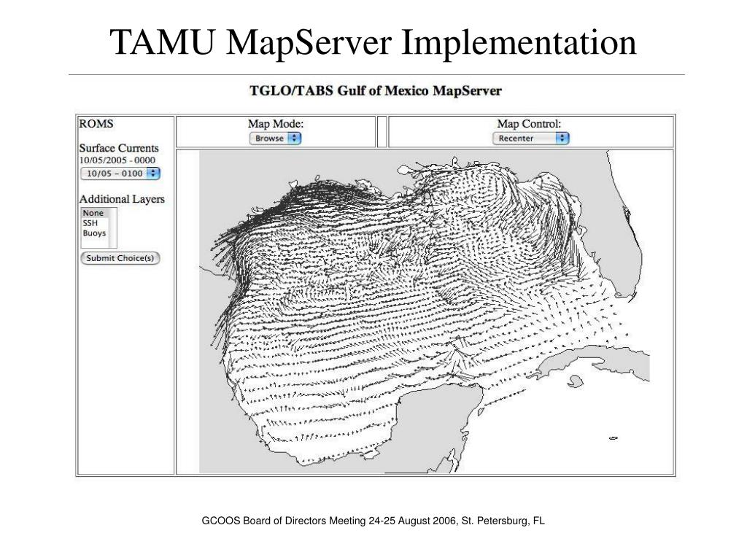747x560 pixels.
Task: Open the 10/05 - 0100 time dropdown
Action: pos(120,174)
